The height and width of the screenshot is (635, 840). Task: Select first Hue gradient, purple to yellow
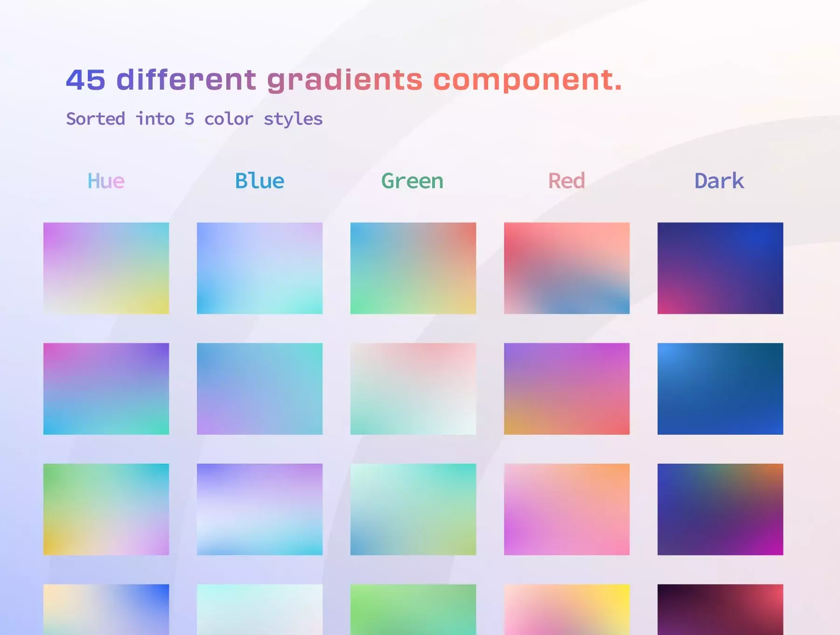point(106,268)
